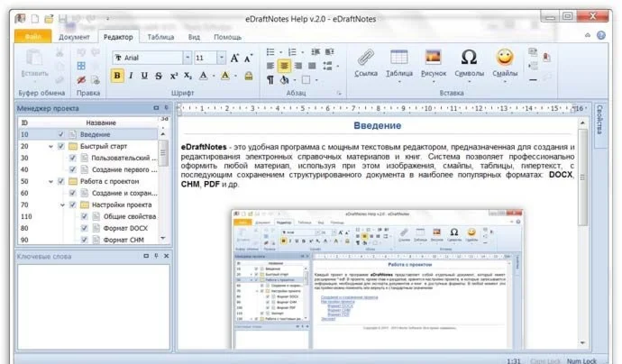Apply superscript formatting
Screen dimensions: 622x364
pyautogui.click(x=174, y=76)
